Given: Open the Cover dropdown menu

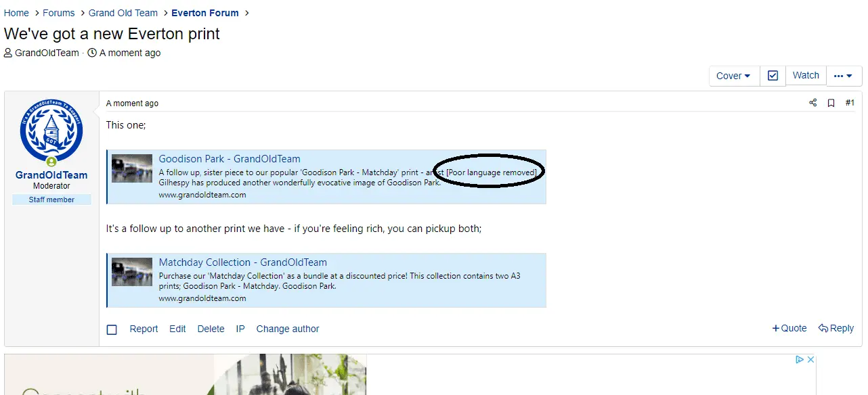Looking at the screenshot, I should click(734, 76).
